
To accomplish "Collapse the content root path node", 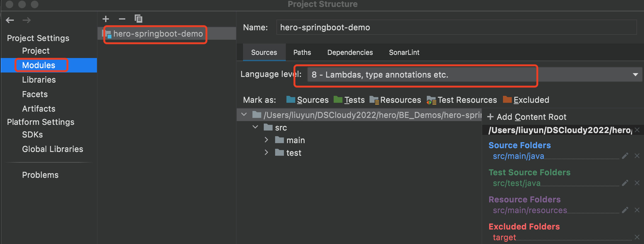I will coord(244,114).
